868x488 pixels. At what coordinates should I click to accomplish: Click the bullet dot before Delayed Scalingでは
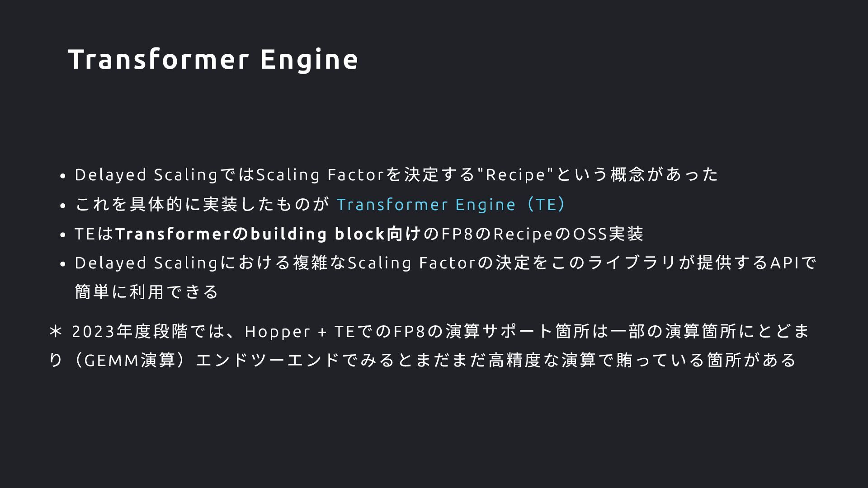(63, 176)
